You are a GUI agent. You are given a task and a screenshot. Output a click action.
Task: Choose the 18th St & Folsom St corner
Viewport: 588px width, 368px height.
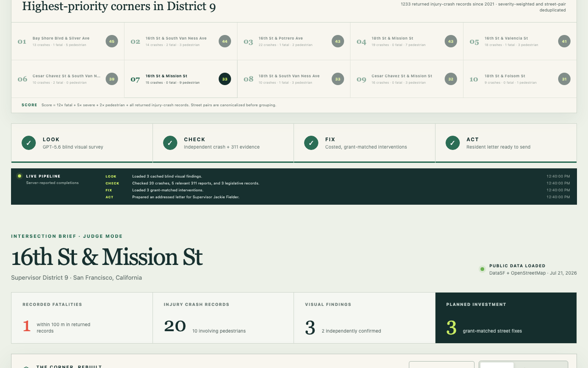[x=520, y=79]
